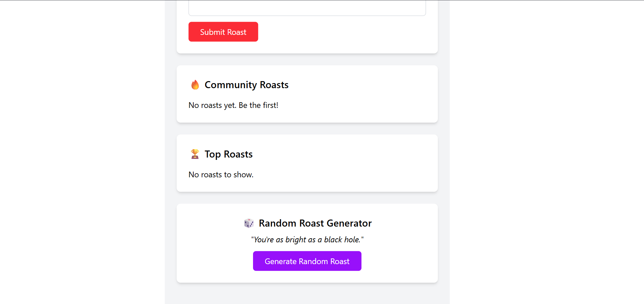Click the fire icon beside Community Roasts
Viewport: 644px width, 304px height.
click(195, 85)
